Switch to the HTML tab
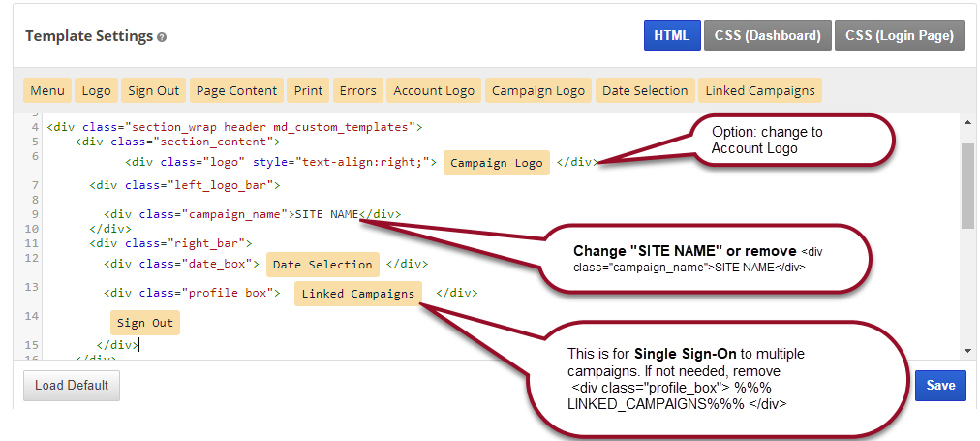980x441 pixels. pos(671,36)
